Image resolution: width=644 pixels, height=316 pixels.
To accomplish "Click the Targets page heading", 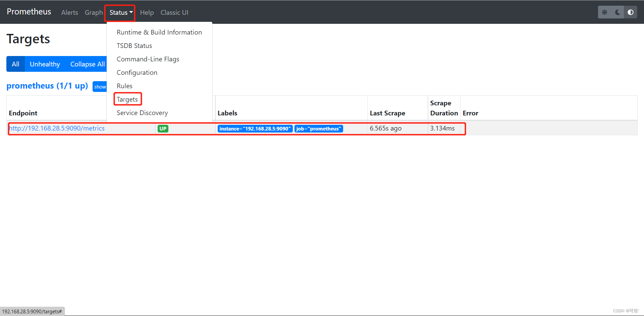I will pyautogui.click(x=28, y=39).
